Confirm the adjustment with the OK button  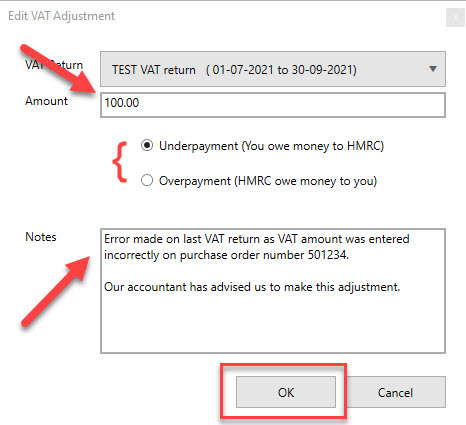(x=286, y=392)
